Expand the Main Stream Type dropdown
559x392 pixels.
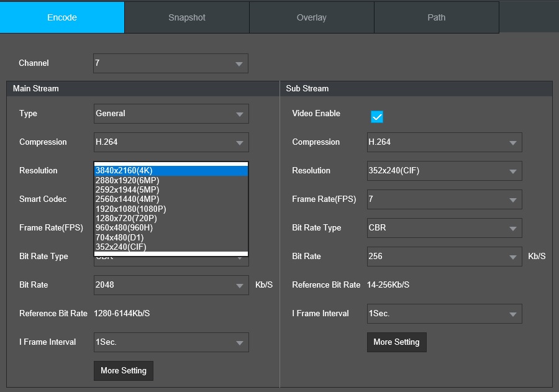pos(171,114)
